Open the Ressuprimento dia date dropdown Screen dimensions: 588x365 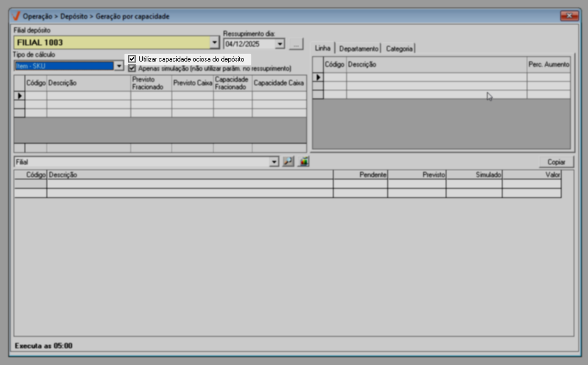coord(280,44)
